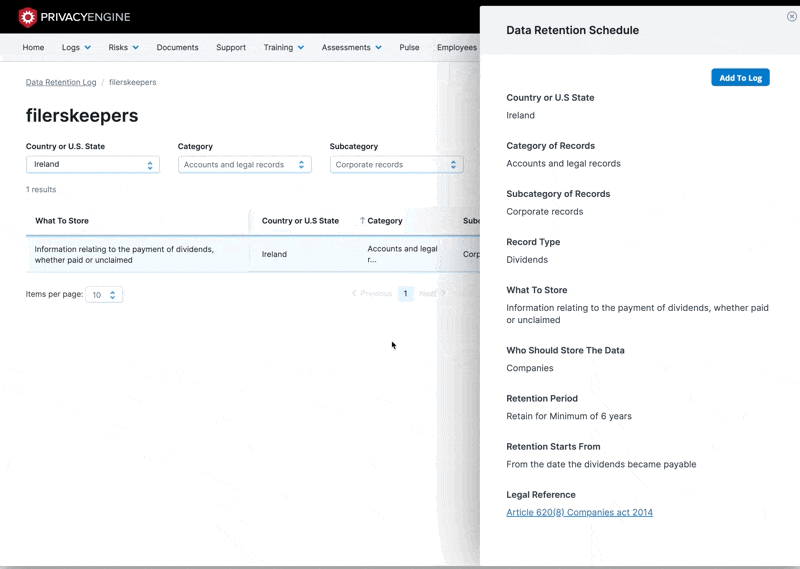Click the filerskeepers breadcrumb text
Screen dimensions: 800x569
click(133, 82)
